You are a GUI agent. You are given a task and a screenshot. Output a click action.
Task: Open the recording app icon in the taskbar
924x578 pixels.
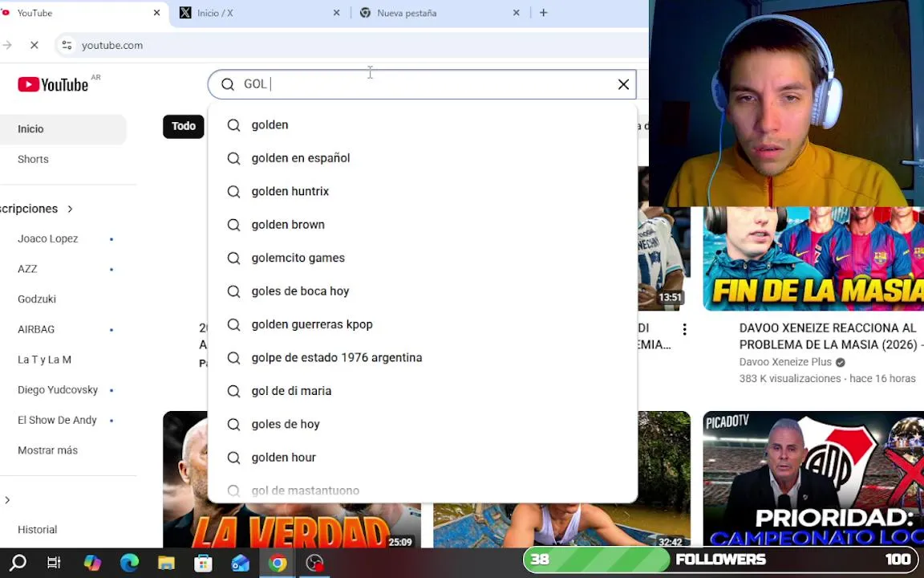[314, 563]
